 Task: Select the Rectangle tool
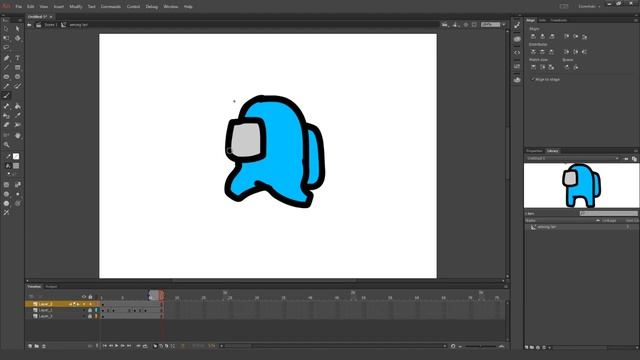pyautogui.click(x=17, y=67)
